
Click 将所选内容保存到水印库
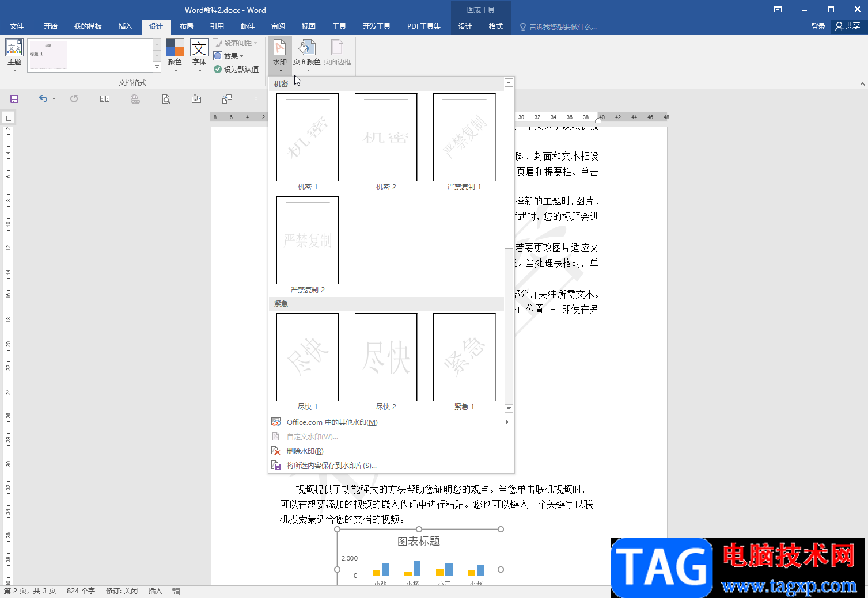point(391,466)
